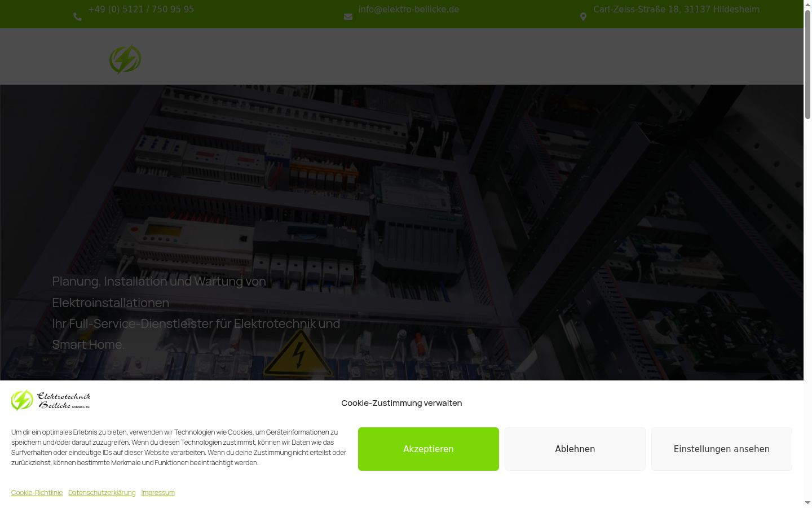Click hero text 'Planung, Installation und Wartung von'
The image size is (812, 508).
coord(159,281)
